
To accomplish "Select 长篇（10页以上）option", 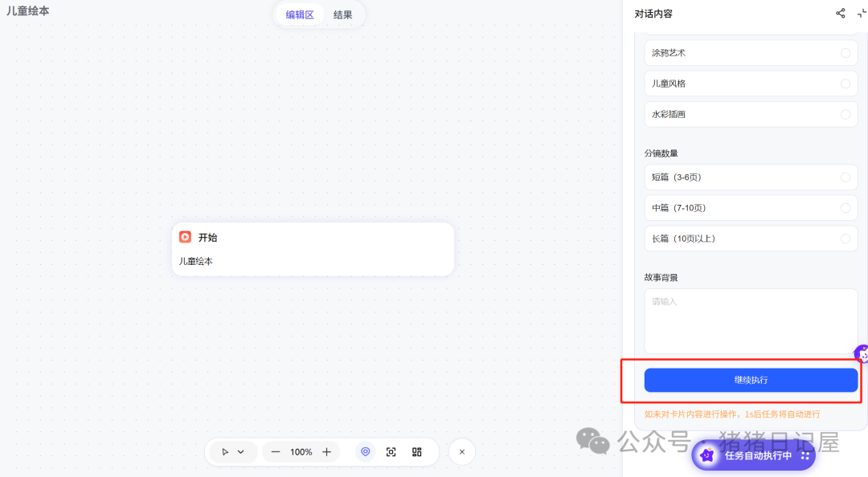I will tap(751, 238).
